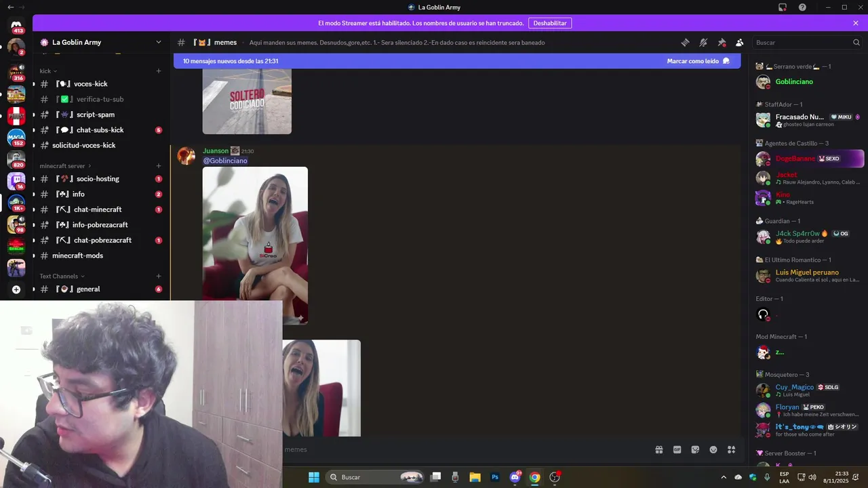
Task: Open pinned messages with the pin icon
Action: (x=722, y=42)
